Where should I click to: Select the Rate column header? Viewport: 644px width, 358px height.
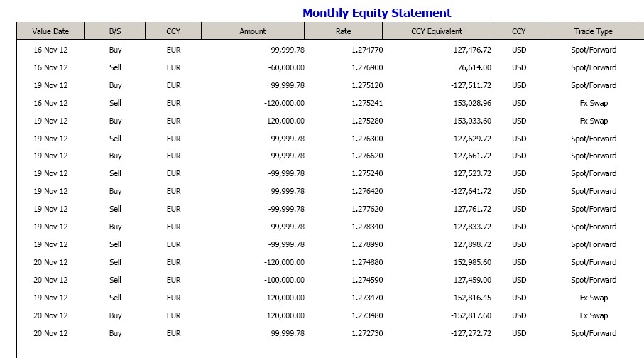(343, 31)
